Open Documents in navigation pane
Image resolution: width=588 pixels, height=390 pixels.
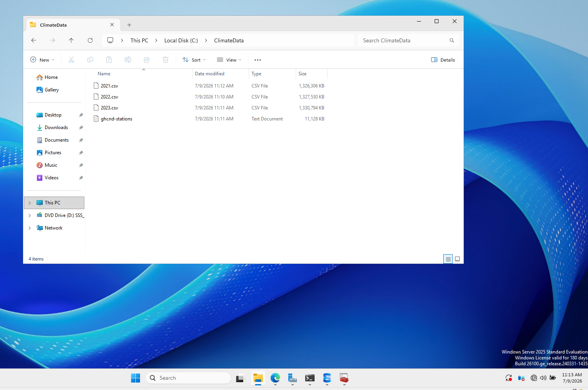point(56,140)
